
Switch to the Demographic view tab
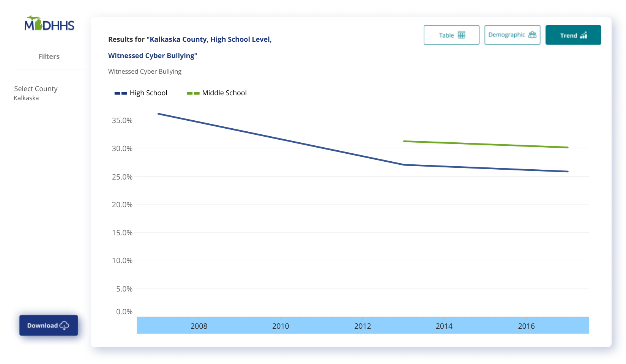512,35
